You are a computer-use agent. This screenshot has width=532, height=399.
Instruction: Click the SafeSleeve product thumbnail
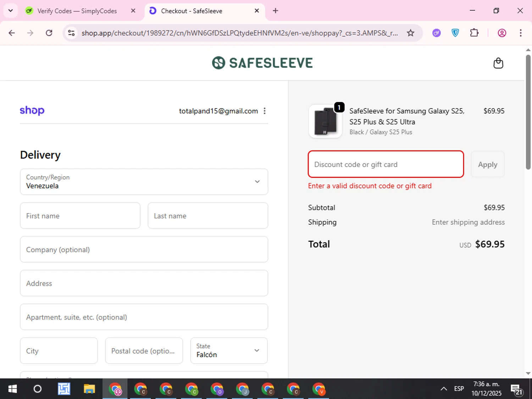326,121
